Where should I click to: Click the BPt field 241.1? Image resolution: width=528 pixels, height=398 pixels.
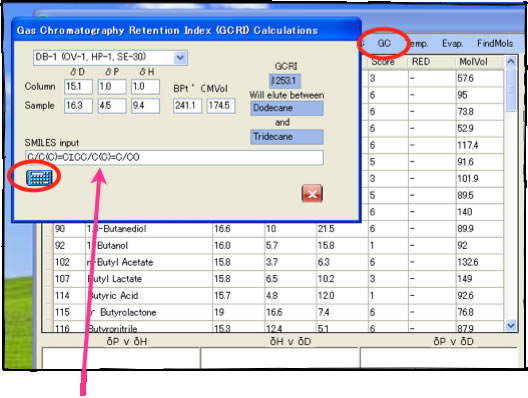[x=187, y=106]
